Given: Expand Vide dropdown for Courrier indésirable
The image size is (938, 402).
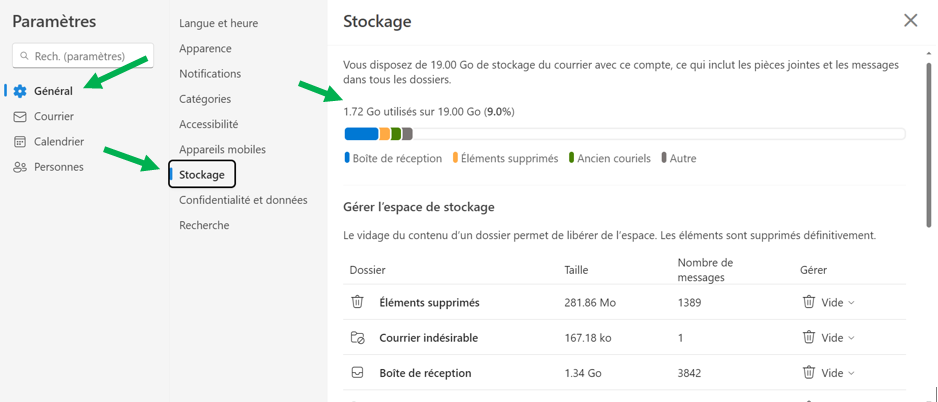Looking at the screenshot, I should (829, 338).
